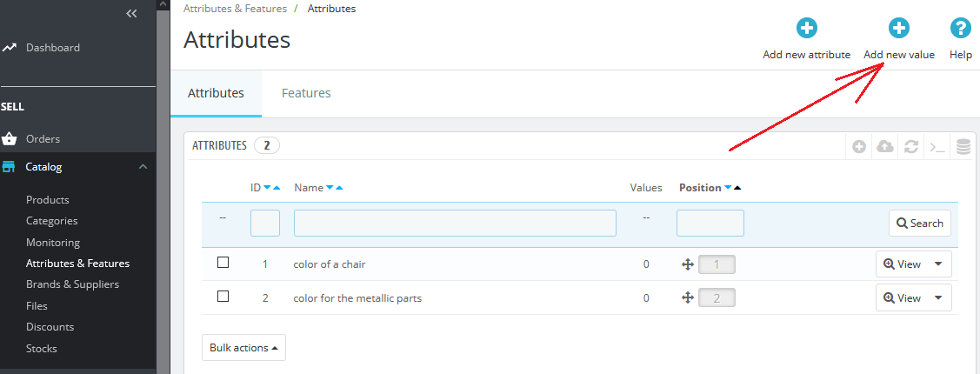Viewport: 980px width, 374px height.
Task: Collapse the Catalog menu chevron
Action: 143,167
